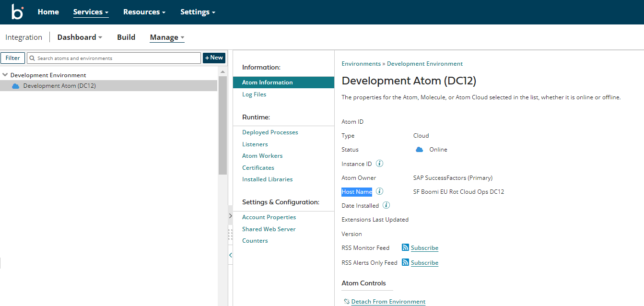Viewport: 644px width, 306px height.
Task: Open the Resources dropdown menu
Action: click(144, 12)
